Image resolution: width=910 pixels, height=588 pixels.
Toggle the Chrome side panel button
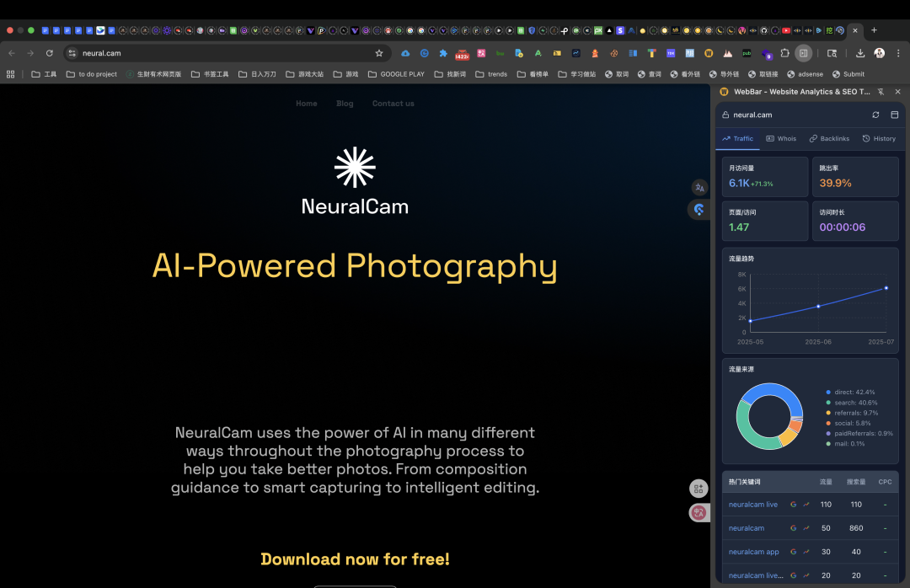tap(803, 53)
